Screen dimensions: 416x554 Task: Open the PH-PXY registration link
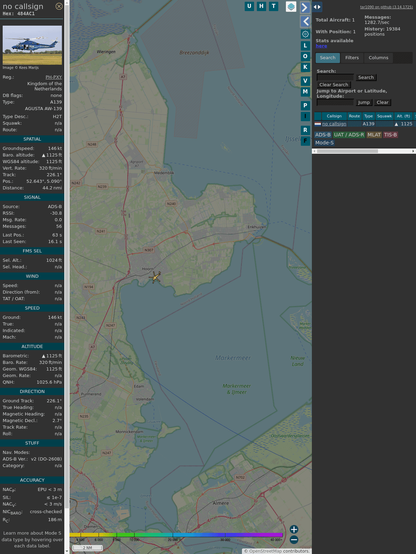(53, 77)
